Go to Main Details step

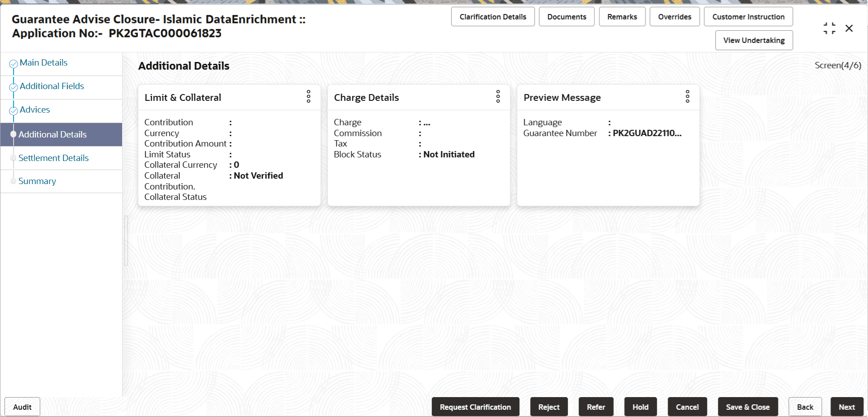click(43, 63)
